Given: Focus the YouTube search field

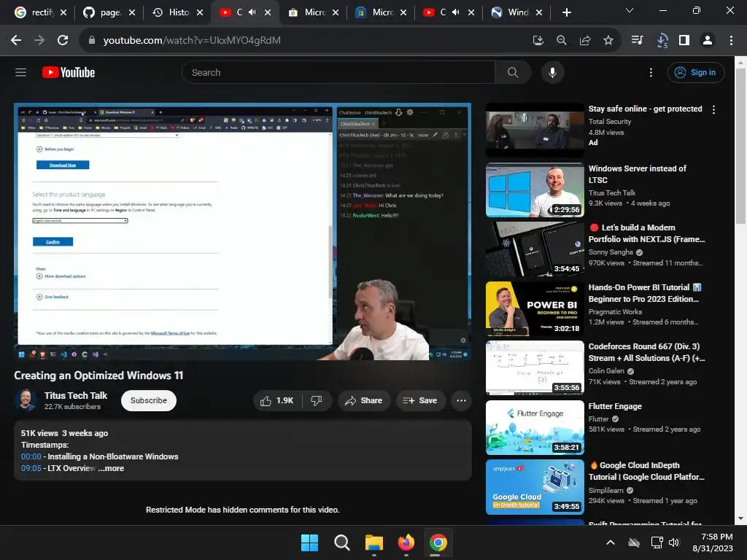Looking at the screenshot, I should 338,72.
